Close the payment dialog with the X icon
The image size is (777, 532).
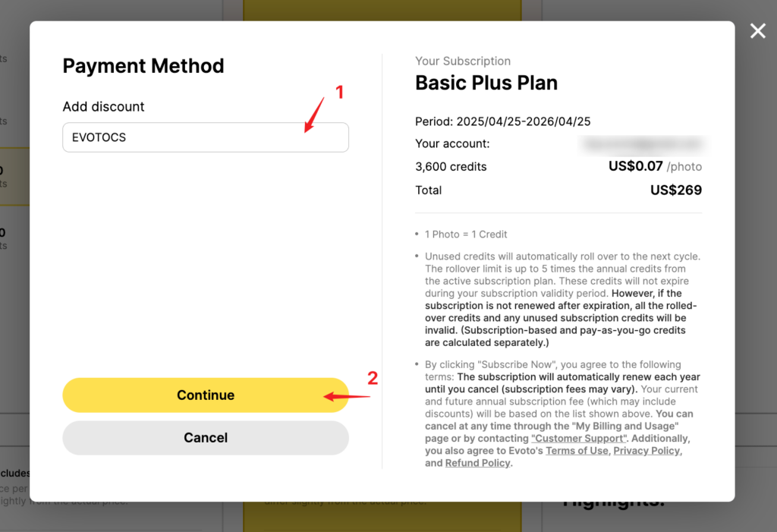coord(758,31)
